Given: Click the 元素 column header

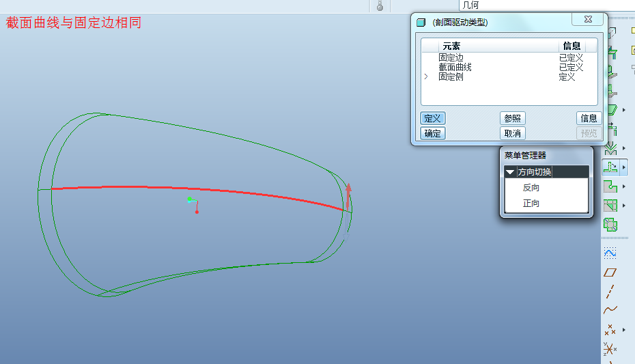Looking at the screenshot, I should 451,46.
